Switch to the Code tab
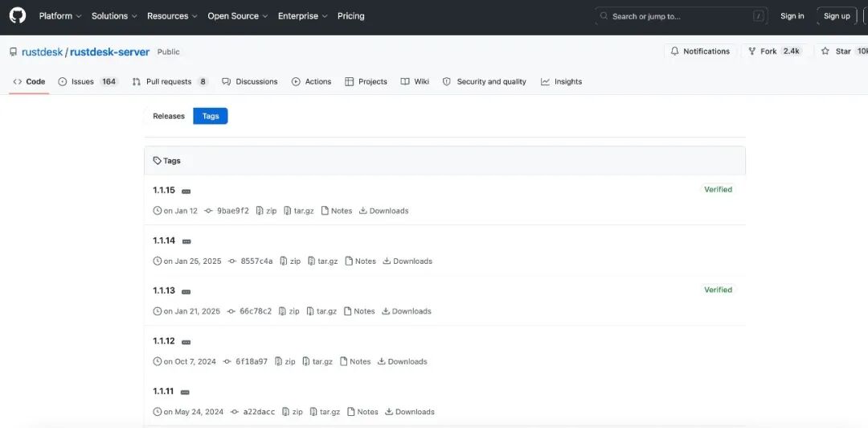The height and width of the screenshot is (428, 868). (x=30, y=81)
